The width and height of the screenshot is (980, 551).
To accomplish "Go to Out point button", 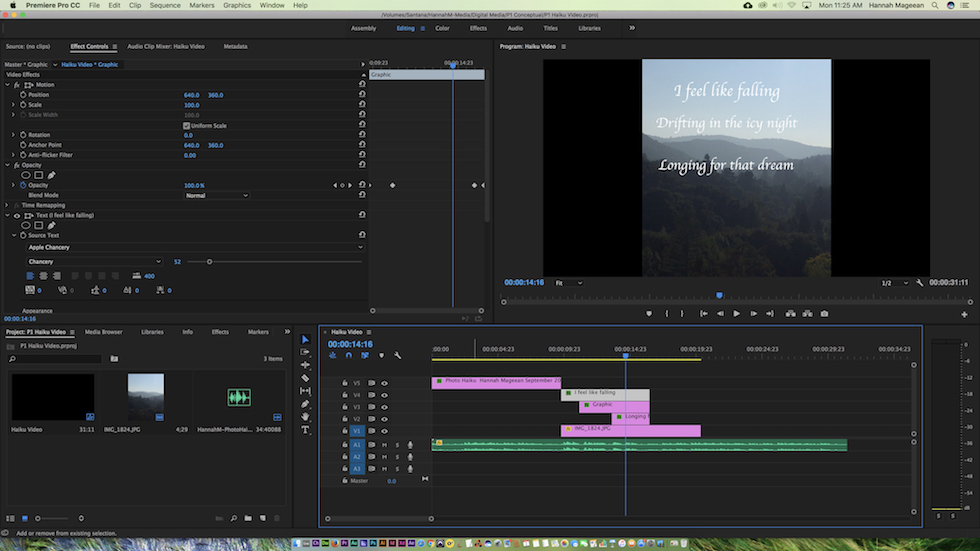I will coord(770,314).
